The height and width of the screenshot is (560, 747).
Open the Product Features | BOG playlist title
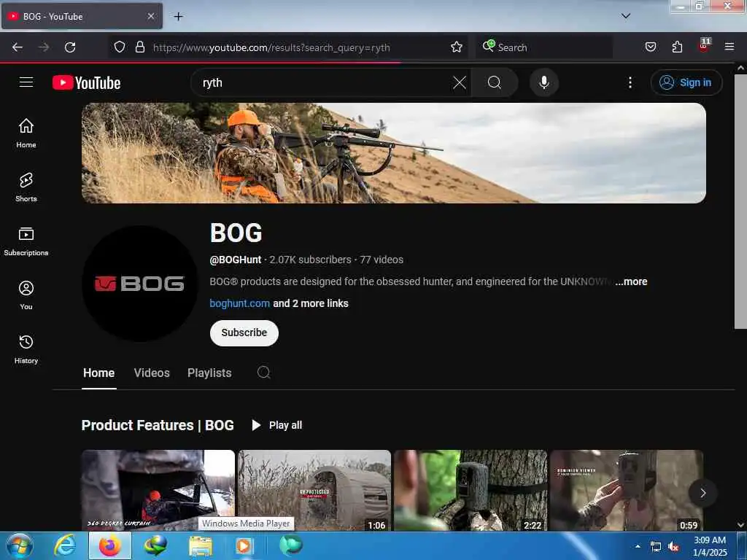coord(158,425)
